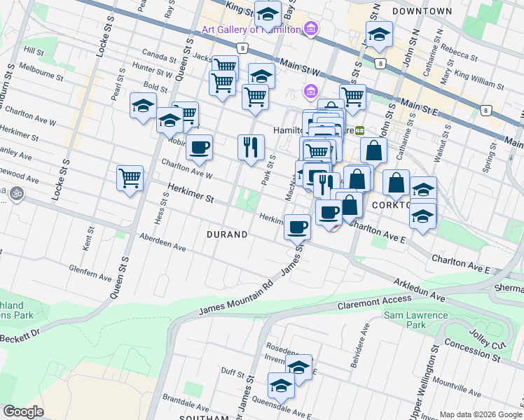Screen dimensions: 524x420
Task: Click the Mountville Ave label
Action: pos(457,386)
